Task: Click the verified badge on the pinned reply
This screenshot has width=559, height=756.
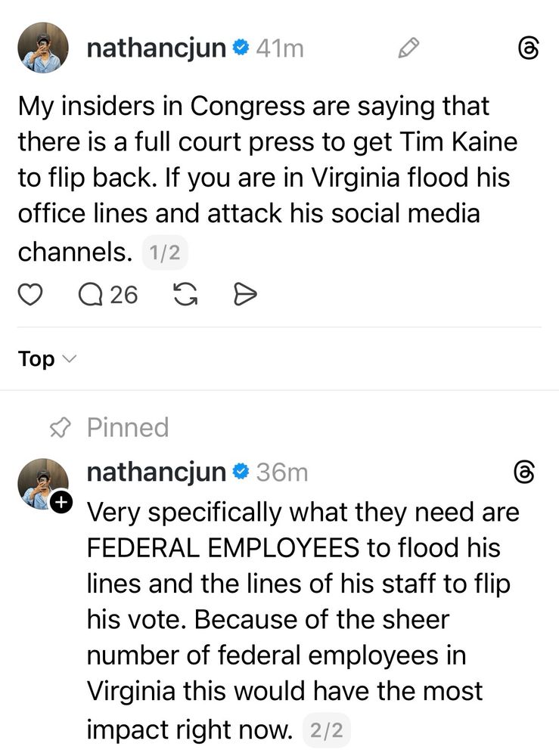Action: (241, 472)
